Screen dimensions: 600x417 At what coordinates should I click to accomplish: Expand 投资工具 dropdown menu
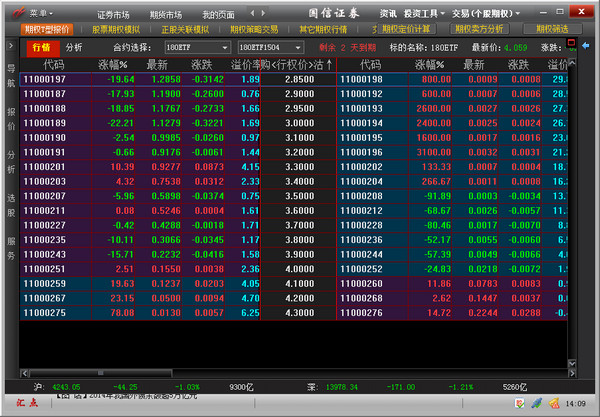[424, 14]
